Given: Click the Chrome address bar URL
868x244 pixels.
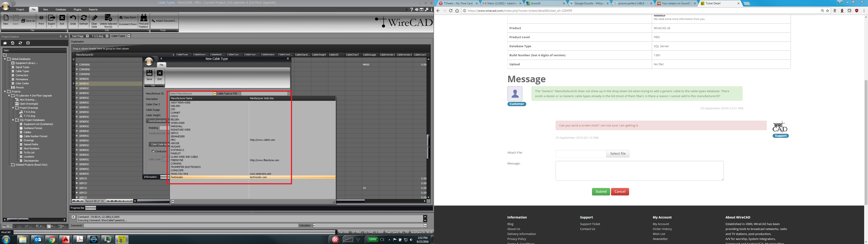Looking at the screenshot, I should pyautogui.click(x=520, y=11).
